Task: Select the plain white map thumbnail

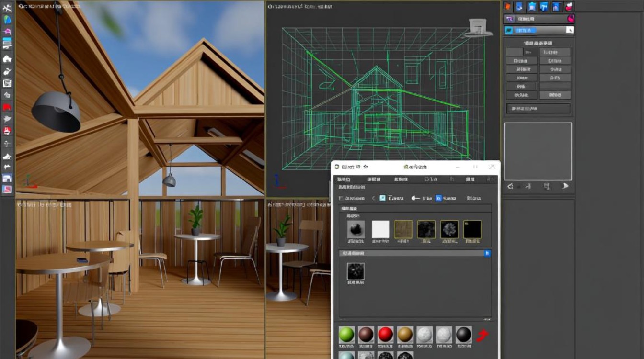Action: tap(381, 229)
